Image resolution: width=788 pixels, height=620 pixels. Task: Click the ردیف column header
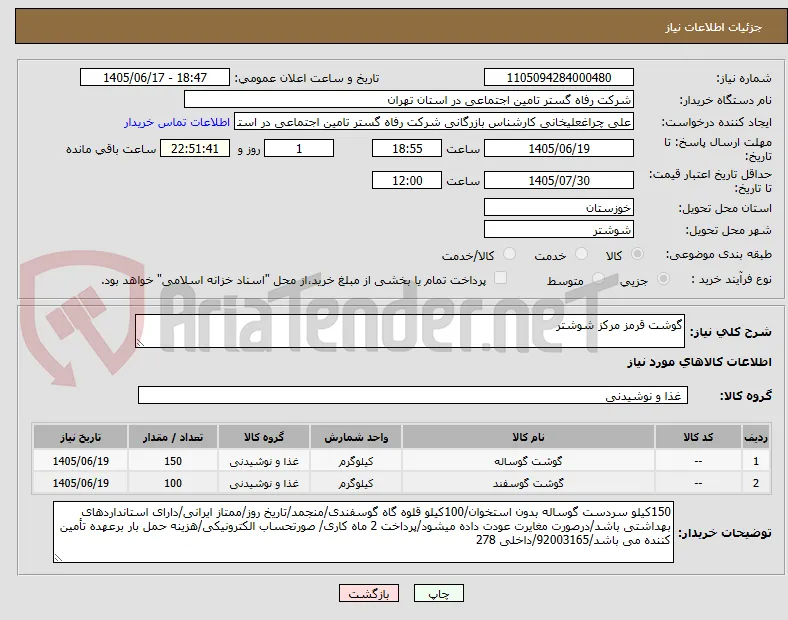756,437
